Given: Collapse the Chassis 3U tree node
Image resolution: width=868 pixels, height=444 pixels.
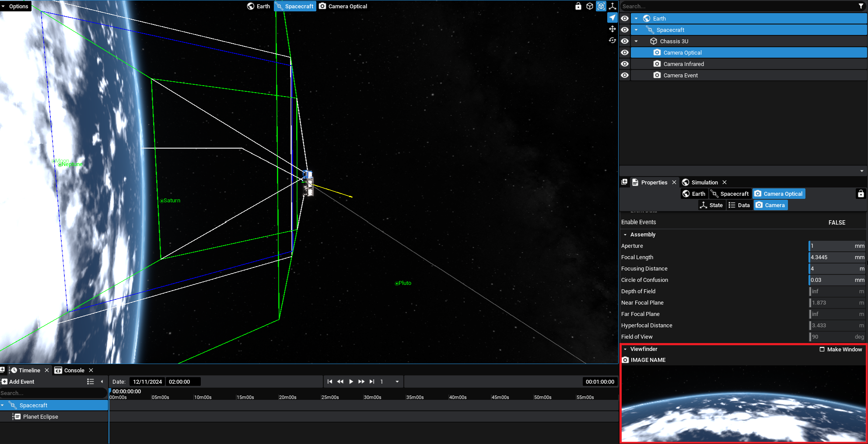Looking at the screenshot, I should [x=636, y=41].
